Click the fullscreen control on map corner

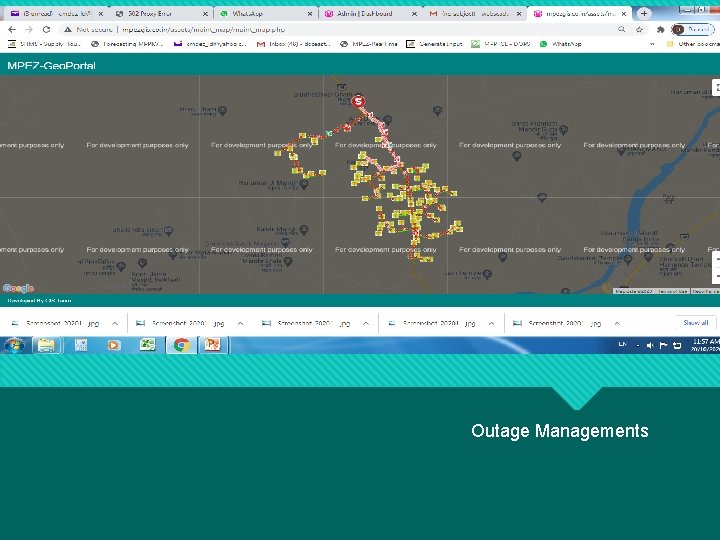[x=716, y=87]
